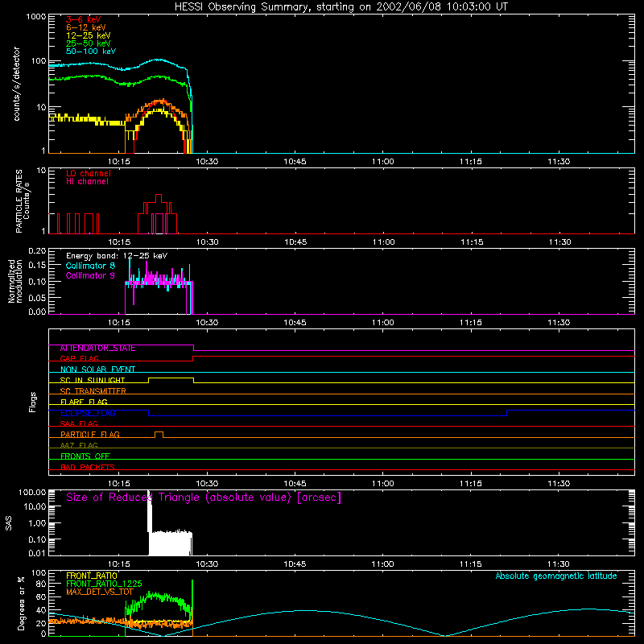Click '10:30' tick under count rate panel
This screenshot has height=644, width=644.
coord(207,162)
